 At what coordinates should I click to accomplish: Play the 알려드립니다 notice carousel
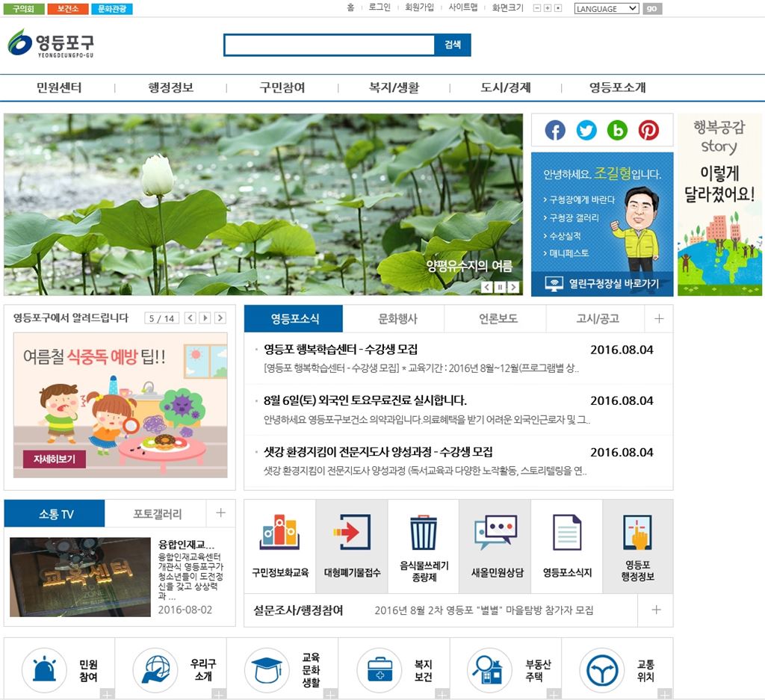click(x=205, y=318)
